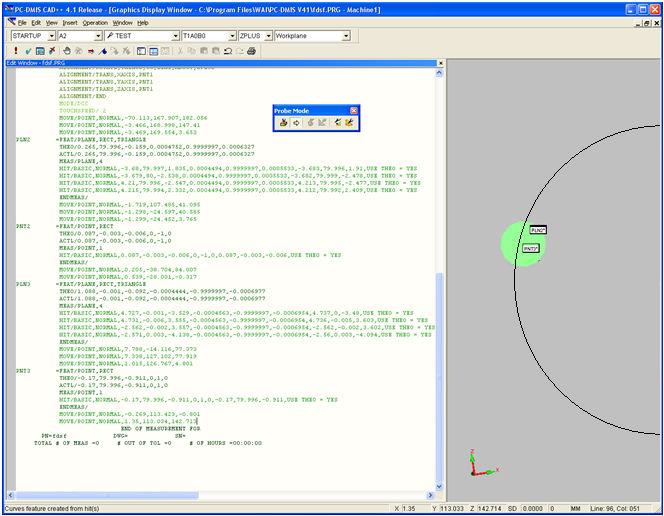Image resolution: width=664 pixels, height=516 pixels.
Task: Click the blue pen-tip toolbar icon
Action: [x=102, y=51]
